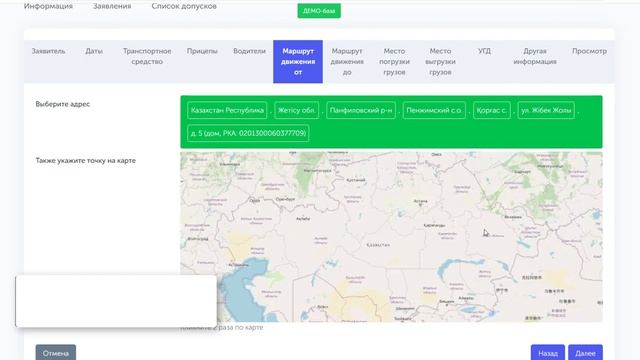Switch to the Даты step tab
The width and height of the screenshot is (640, 360).
[x=94, y=51]
